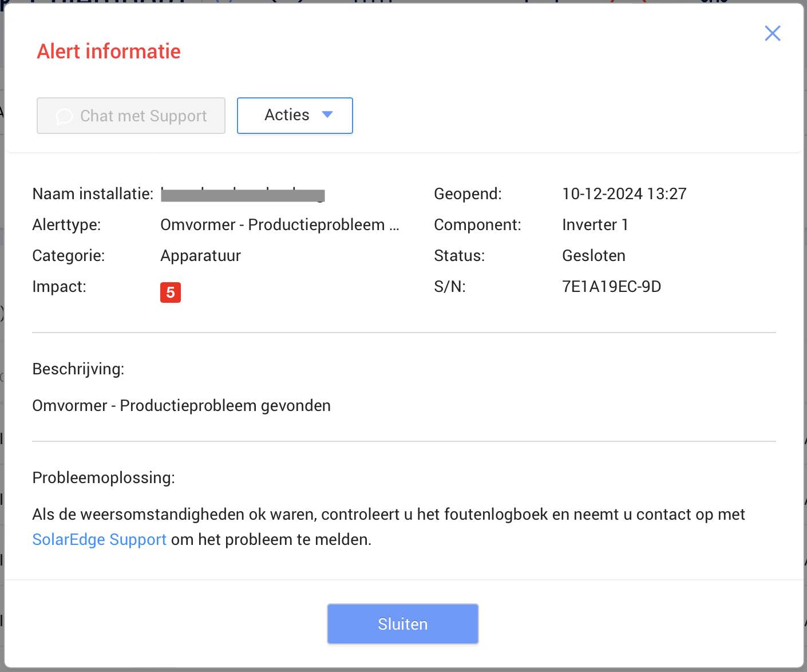Select the Probleemoplossing section heading
The height and width of the screenshot is (672, 807).
point(104,477)
